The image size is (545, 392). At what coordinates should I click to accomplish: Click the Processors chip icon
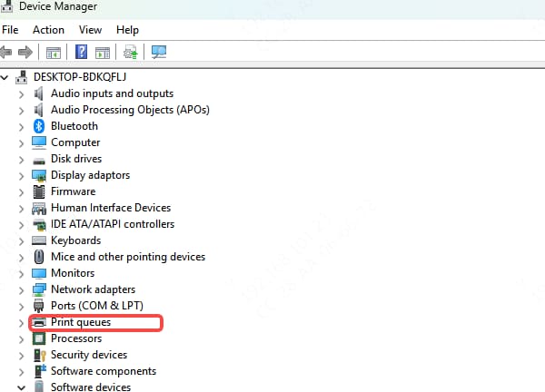[x=39, y=338]
